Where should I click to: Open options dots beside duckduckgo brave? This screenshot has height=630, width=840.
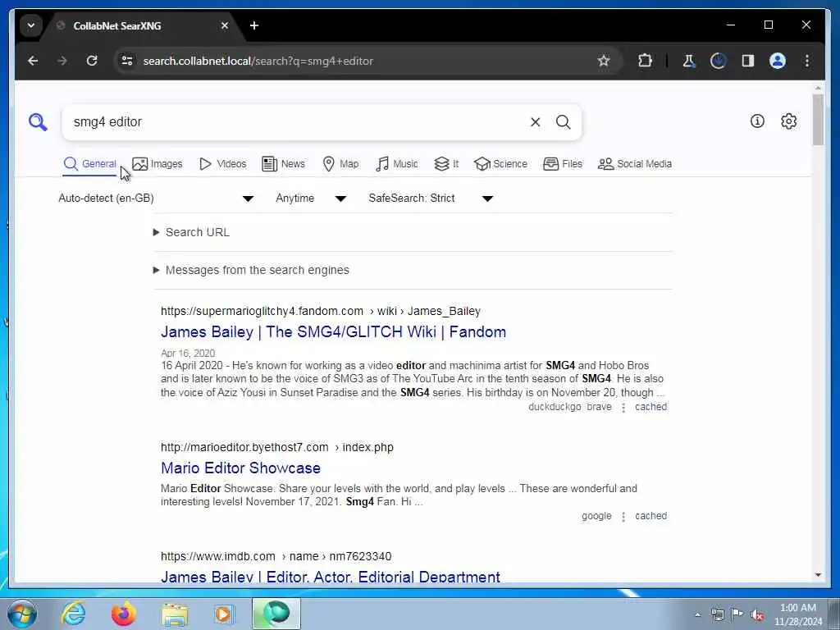[x=623, y=408]
